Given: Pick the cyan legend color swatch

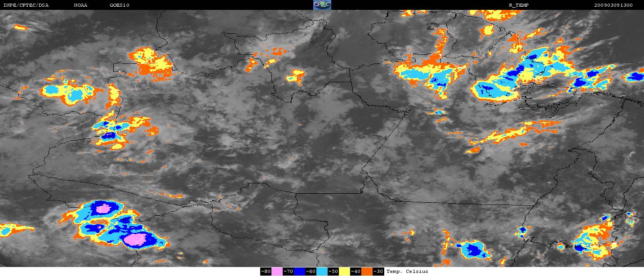Looking at the screenshot, I should pyautogui.click(x=322, y=272).
